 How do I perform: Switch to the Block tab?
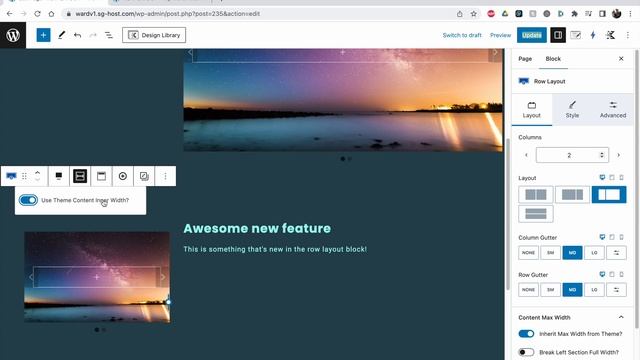point(553,59)
